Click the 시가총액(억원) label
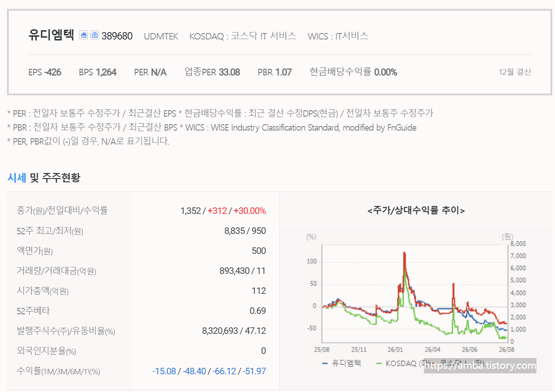 click(42, 291)
